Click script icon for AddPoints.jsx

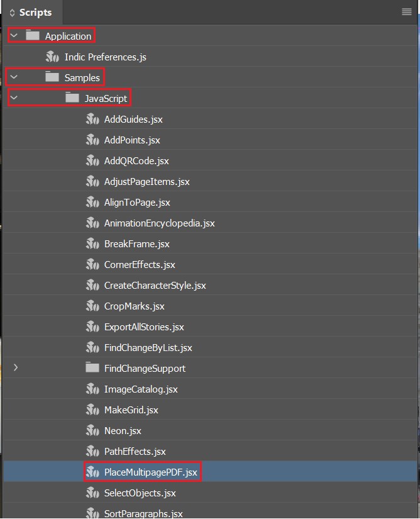pos(92,140)
